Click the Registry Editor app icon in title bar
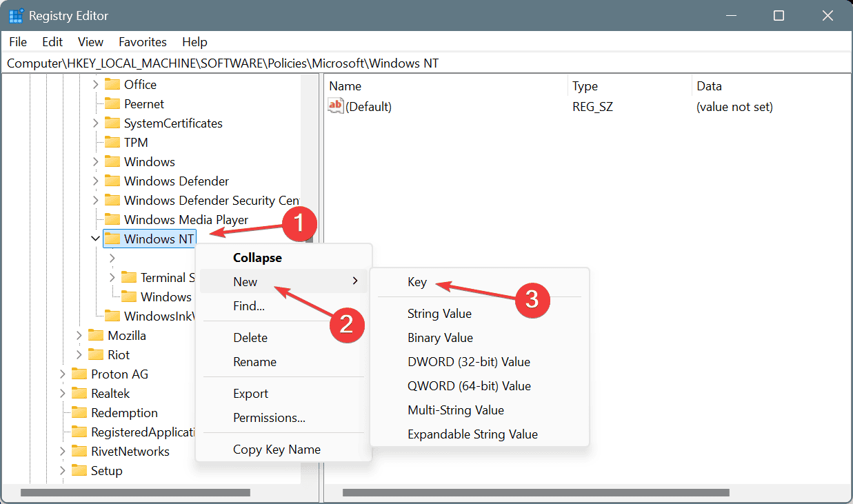The height and width of the screenshot is (504, 853). pos(17,16)
